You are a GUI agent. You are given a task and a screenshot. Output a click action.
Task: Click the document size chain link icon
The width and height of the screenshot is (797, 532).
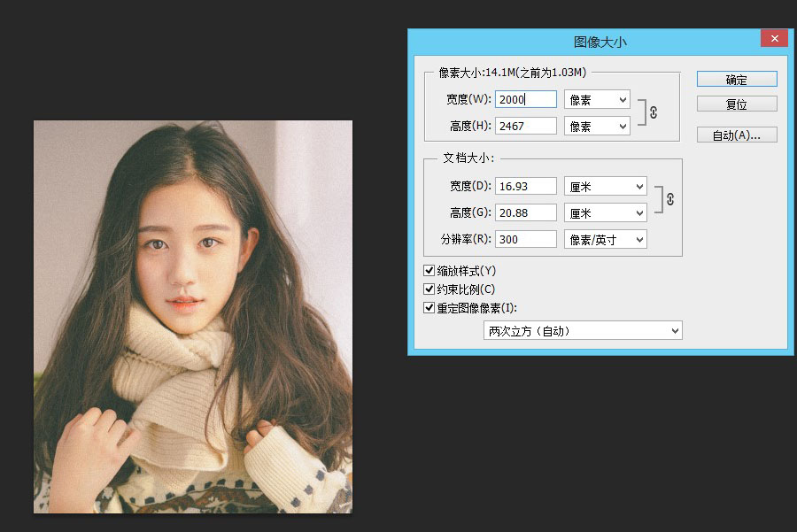point(669,199)
